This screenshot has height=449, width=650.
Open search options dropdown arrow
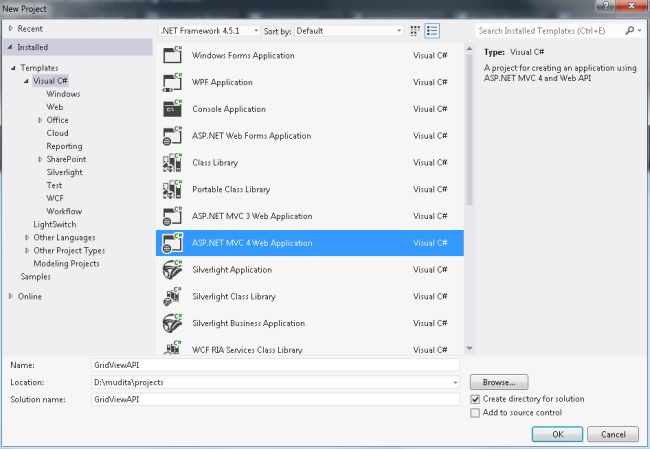coord(640,31)
